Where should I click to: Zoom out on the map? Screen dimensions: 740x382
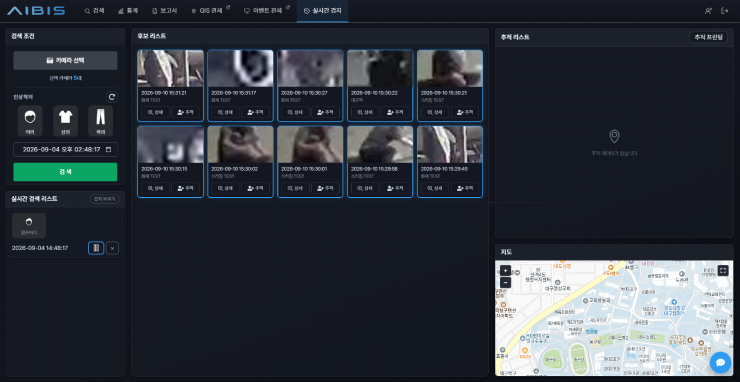(505, 282)
